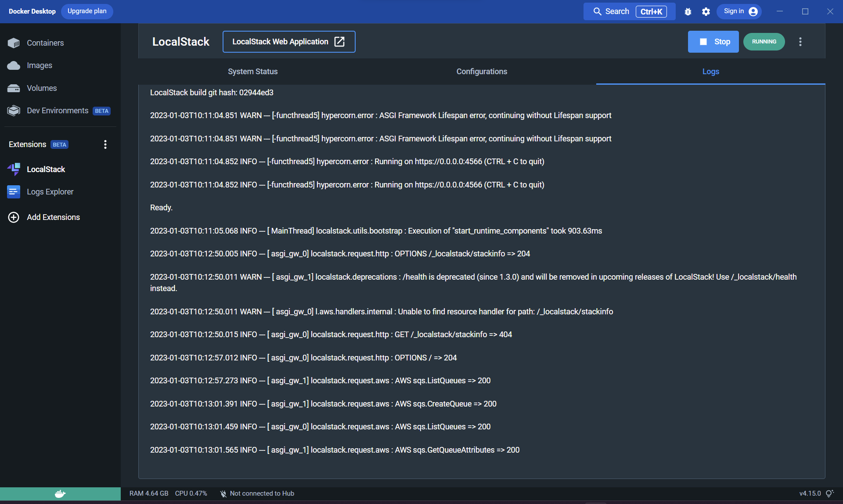Image resolution: width=843 pixels, height=504 pixels.
Task: Switch to the Configurations tab
Action: [482, 72]
